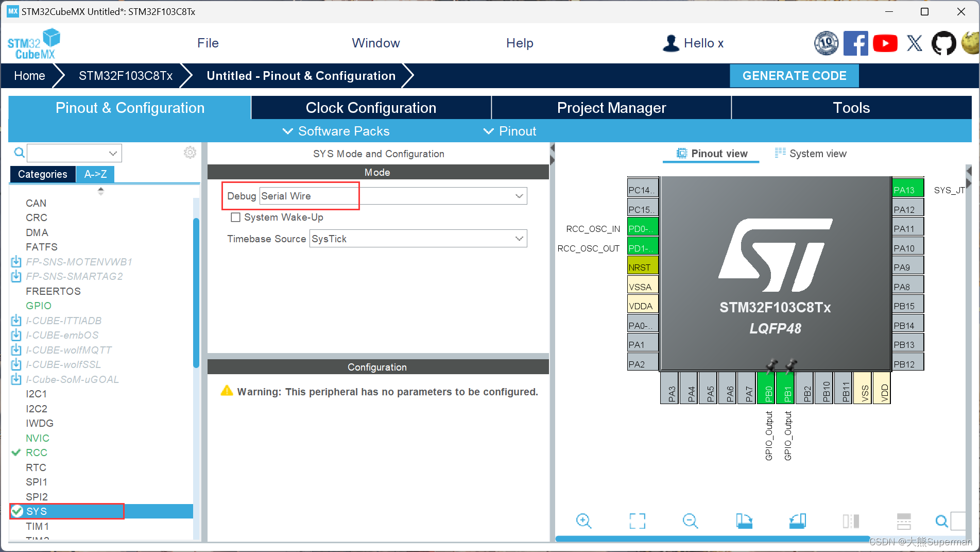The width and height of the screenshot is (980, 552).
Task: Select FREERTOS in the category list
Action: click(53, 291)
